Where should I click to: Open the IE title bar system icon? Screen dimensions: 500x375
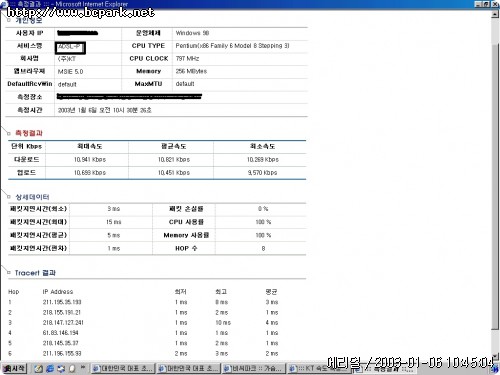pos(4,4)
